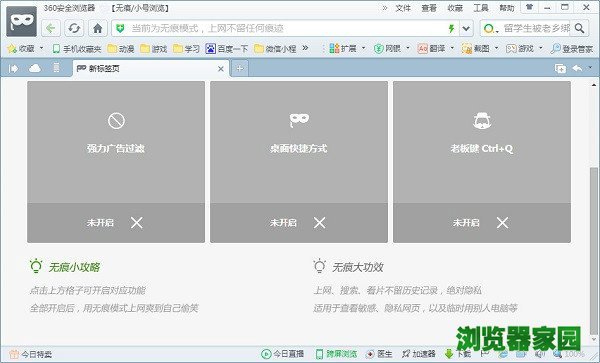
Task: Toggle 未开启 status under 桌面快捷方式
Action: (x=299, y=223)
